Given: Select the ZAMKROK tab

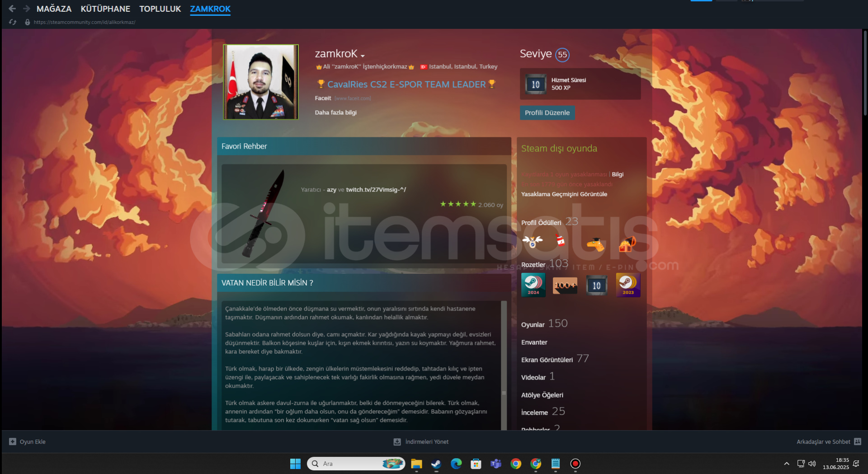Looking at the screenshot, I should coord(210,9).
